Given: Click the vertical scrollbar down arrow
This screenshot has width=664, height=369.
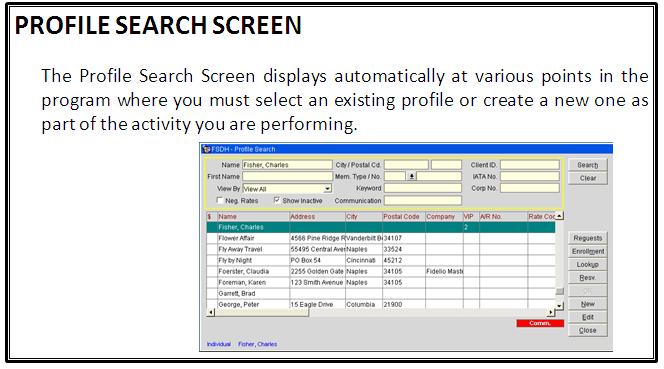Looking at the screenshot, I should click(559, 305).
